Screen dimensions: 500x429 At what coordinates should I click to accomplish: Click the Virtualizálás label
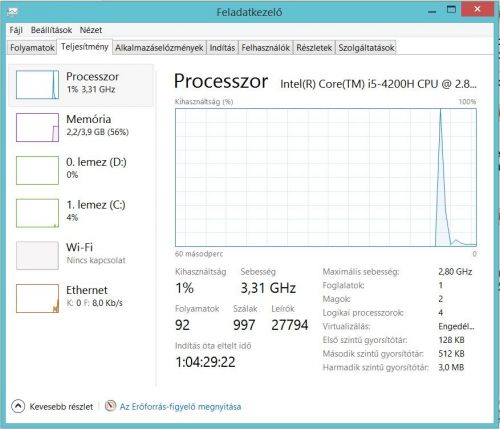click(x=346, y=326)
